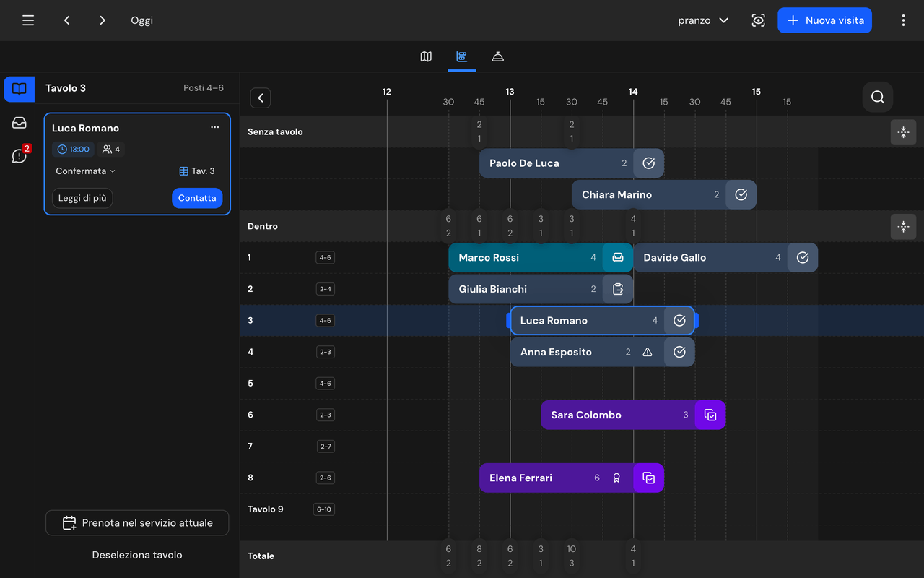Collapse the Dentro section
This screenshot has height=578, width=924.
pyautogui.click(x=903, y=226)
